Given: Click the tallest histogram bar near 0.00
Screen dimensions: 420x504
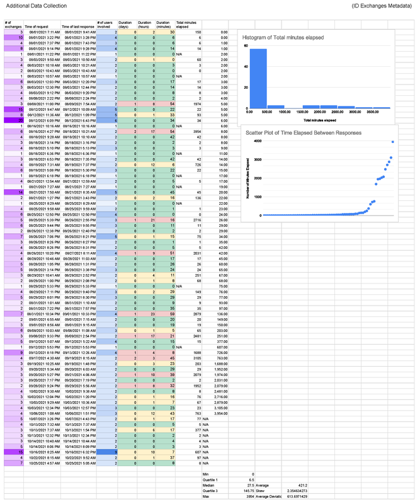Looking at the screenshot, I should (258, 79).
